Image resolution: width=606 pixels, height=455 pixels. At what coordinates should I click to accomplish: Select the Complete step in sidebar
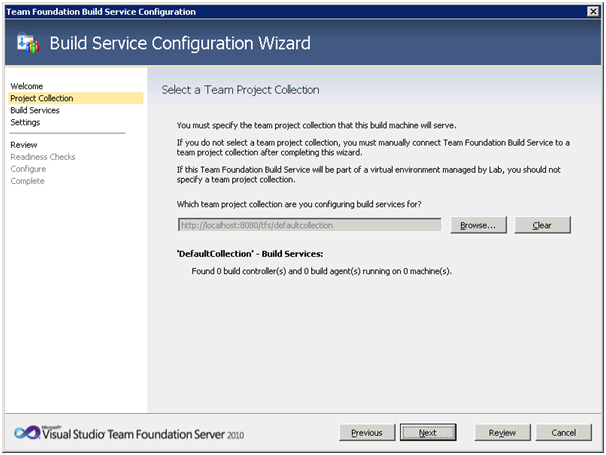tap(27, 181)
